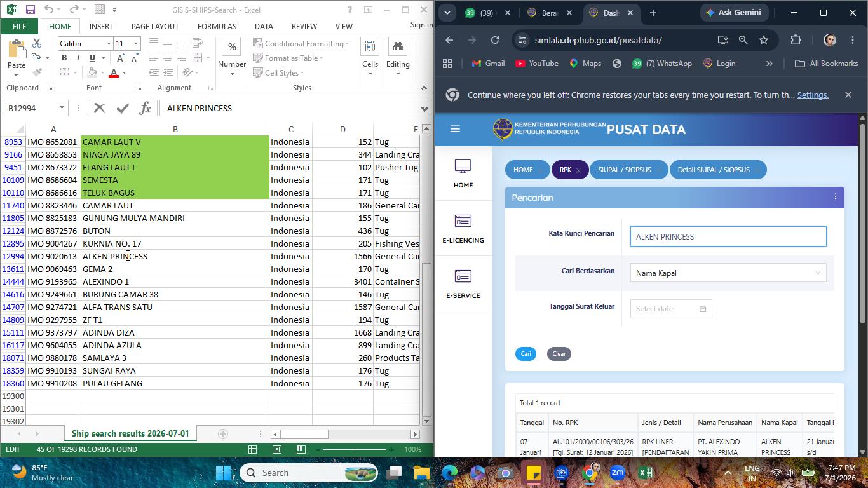The height and width of the screenshot is (488, 868).
Task: Select cell containing GUNUNG MULYA MANDIRI
Action: coord(175,218)
